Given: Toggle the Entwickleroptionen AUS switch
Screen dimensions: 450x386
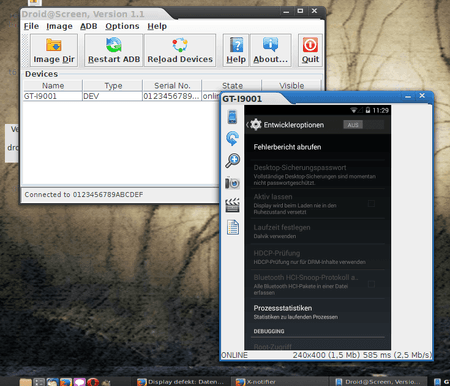Looking at the screenshot, I should (x=363, y=125).
